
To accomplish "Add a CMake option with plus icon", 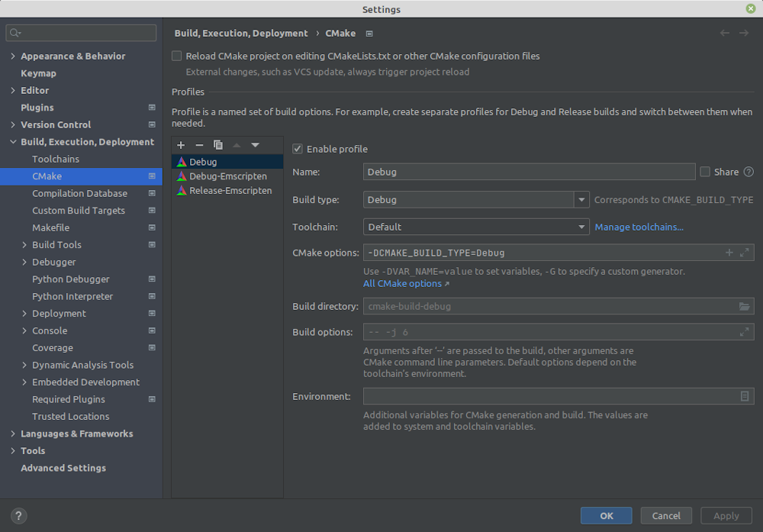I will coord(729,253).
